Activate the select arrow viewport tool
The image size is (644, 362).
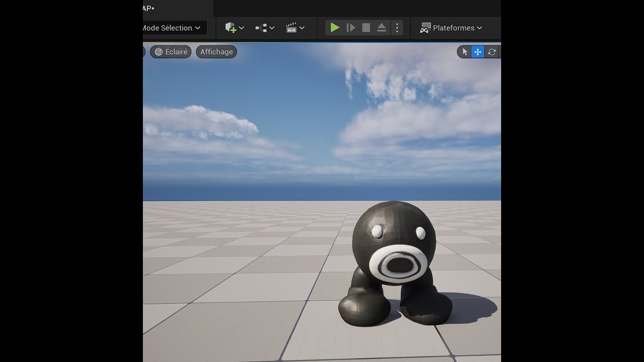pyautogui.click(x=464, y=52)
